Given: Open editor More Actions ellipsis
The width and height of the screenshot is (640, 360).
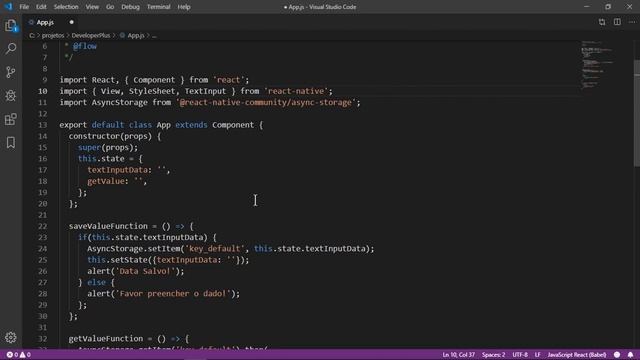Looking at the screenshot, I should (x=632, y=22).
